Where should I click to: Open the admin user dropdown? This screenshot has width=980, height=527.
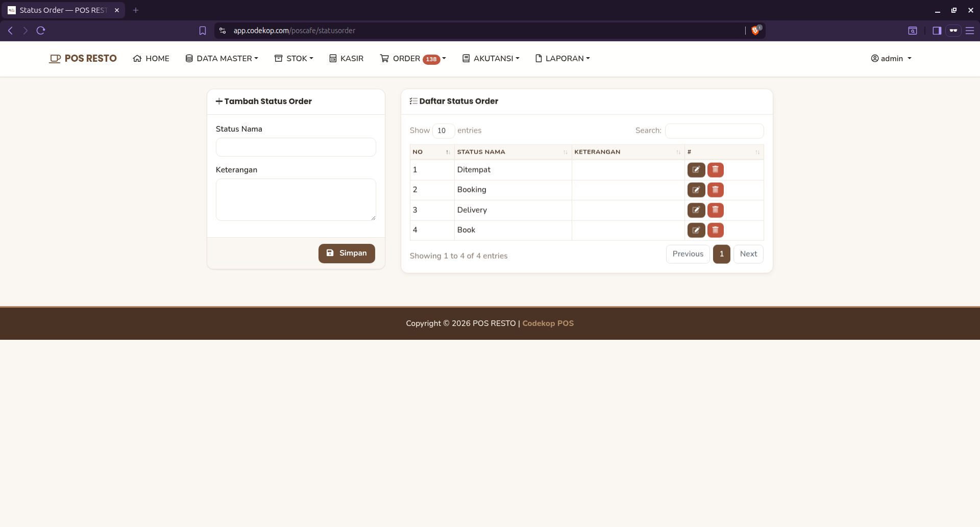click(891, 59)
